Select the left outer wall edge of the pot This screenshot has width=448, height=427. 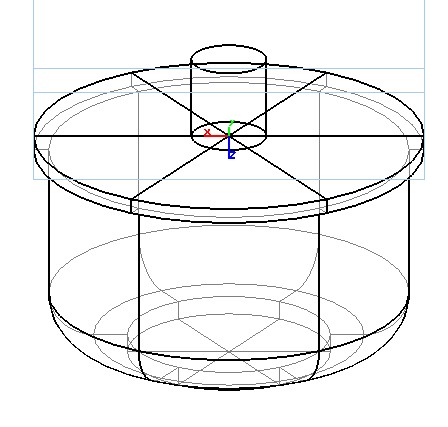49,238
